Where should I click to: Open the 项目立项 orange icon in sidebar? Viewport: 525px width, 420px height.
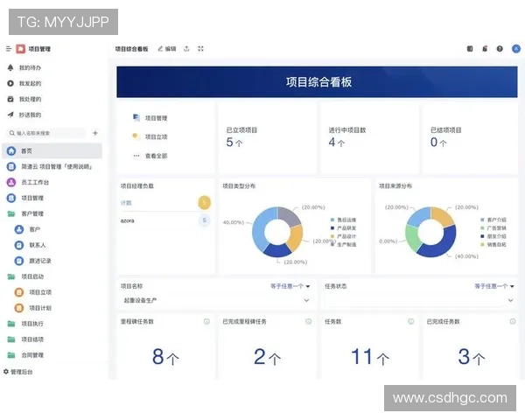click(19, 292)
